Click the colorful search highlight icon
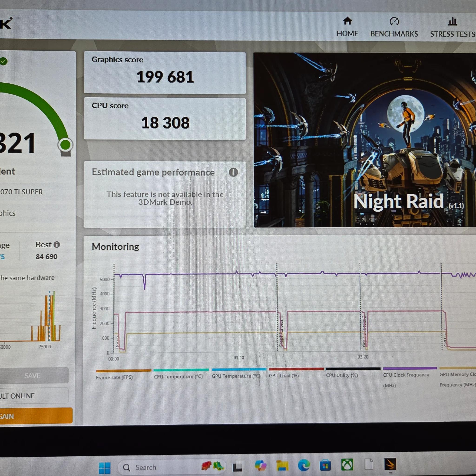 click(212, 466)
